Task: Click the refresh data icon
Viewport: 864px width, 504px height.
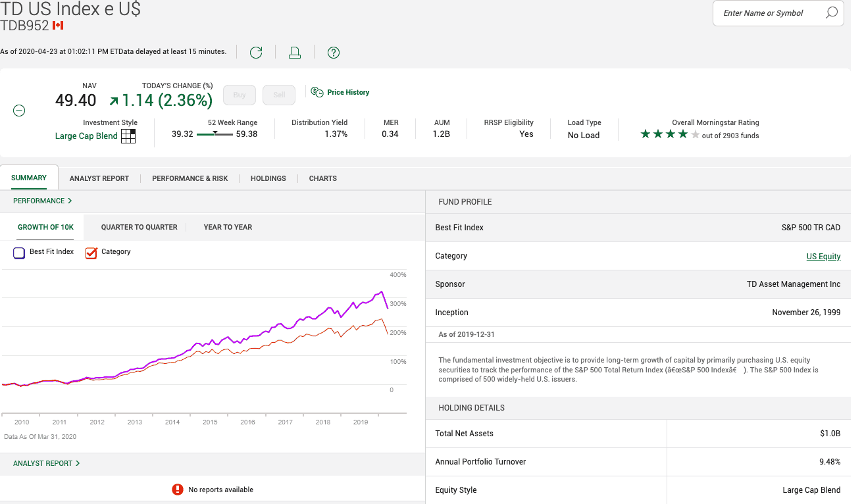Action: [256, 53]
